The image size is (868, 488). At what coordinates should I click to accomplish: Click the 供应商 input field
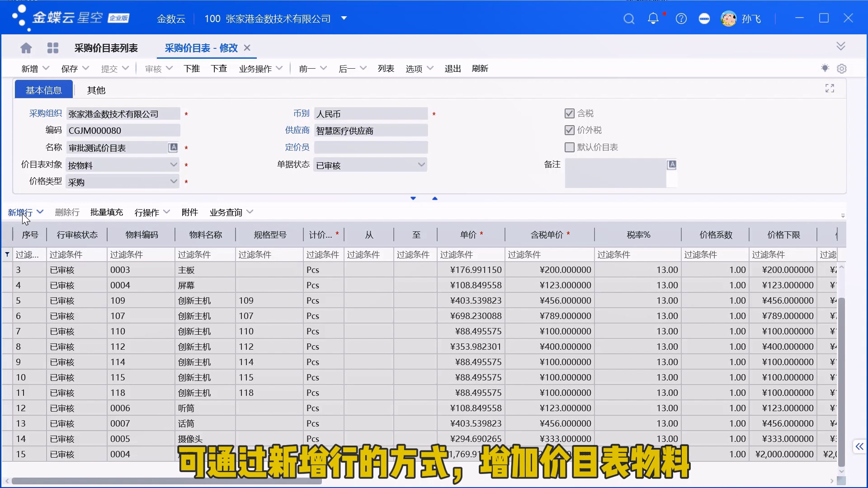371,131
